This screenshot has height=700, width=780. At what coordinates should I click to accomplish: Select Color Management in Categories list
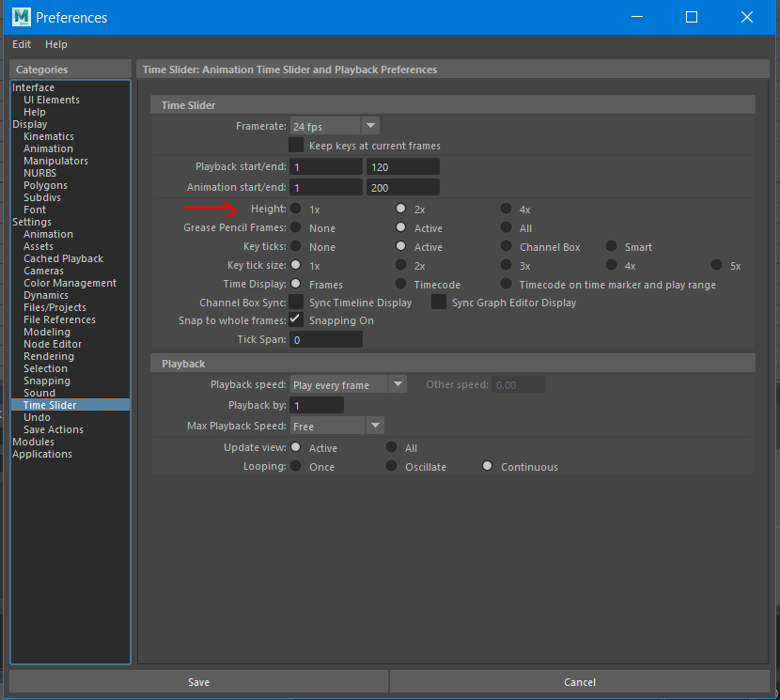pyautogui.click(x=70, y=283)
